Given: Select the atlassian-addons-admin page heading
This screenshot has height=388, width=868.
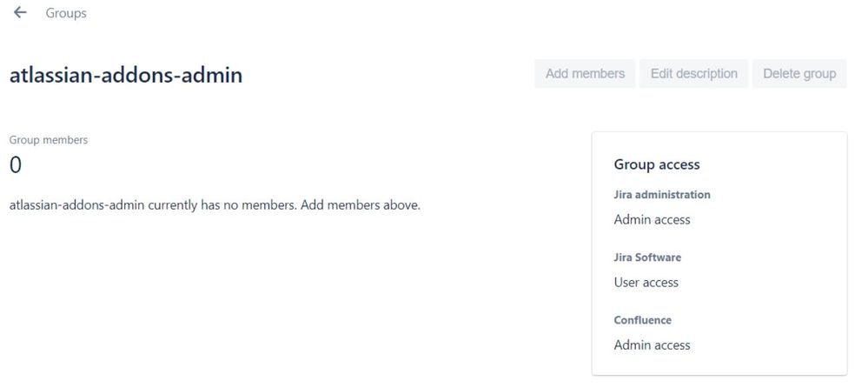Looking at the screenshot, I should pyautogui.click(x=126, y=76).
